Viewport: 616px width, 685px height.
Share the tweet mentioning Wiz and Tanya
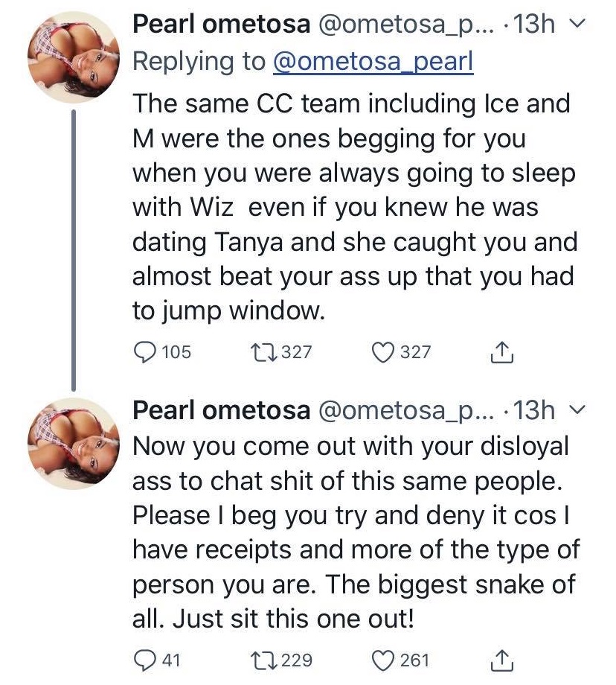coord(504,352)
